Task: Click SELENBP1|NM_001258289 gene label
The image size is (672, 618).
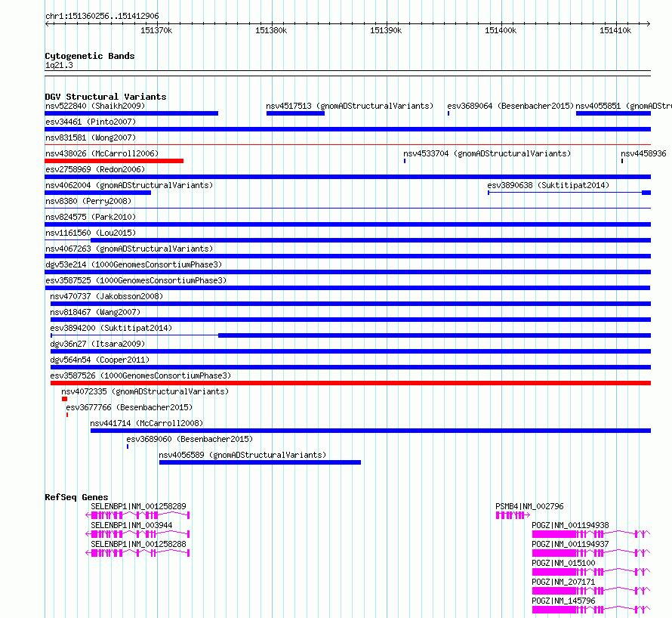Action: pyautogui.click(x=138, y=506)
